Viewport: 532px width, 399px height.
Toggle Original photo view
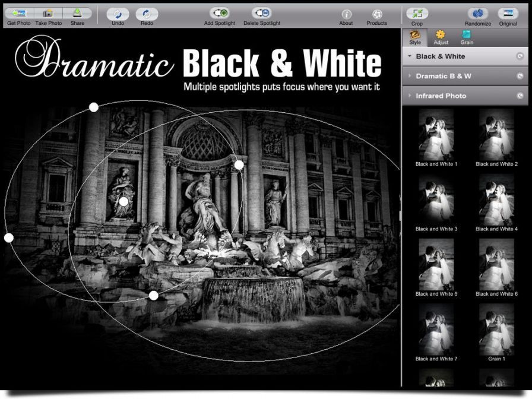(508, 13)
